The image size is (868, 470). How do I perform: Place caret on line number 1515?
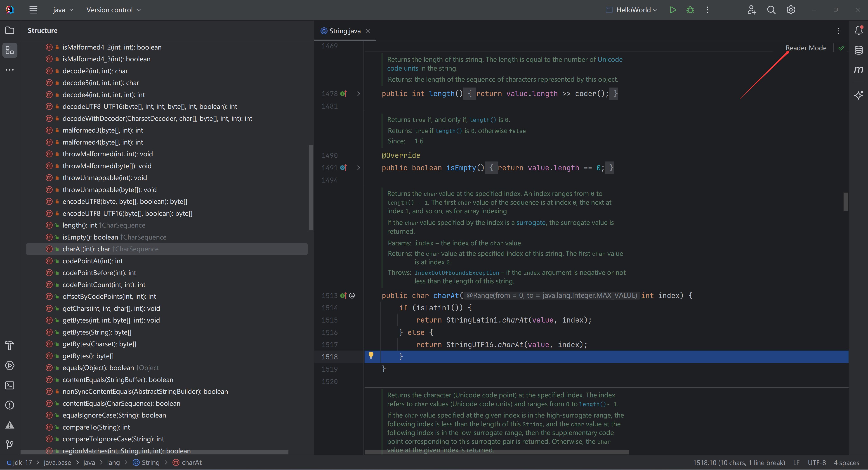point(330,320)
